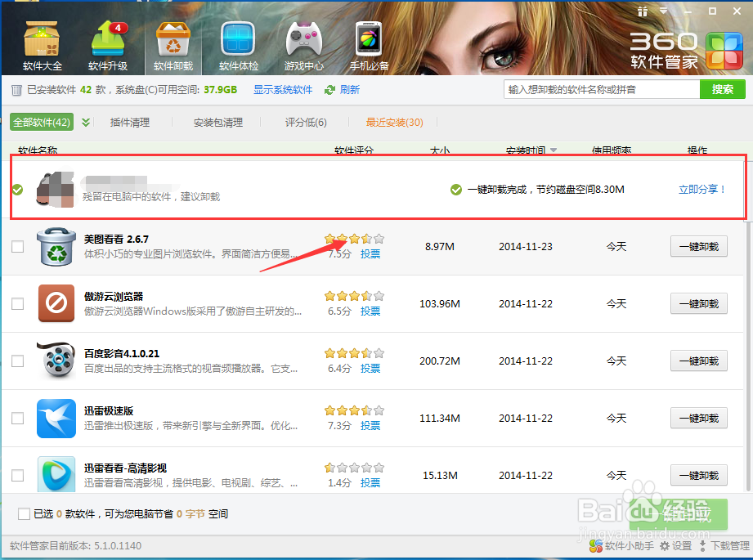The width and height of the screenshot is (753, 560).
Task: Focus the uninstall software search field
Action: tap(602, 89)
